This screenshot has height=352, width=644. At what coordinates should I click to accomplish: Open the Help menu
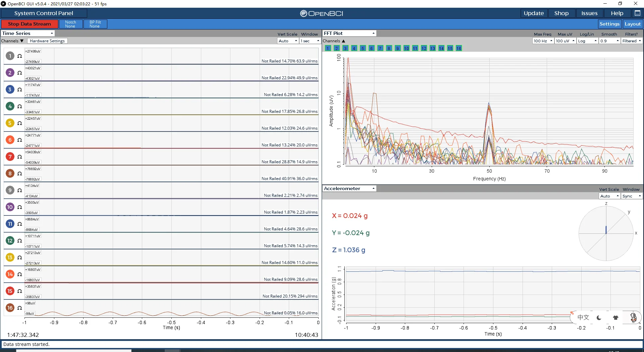pyautogui.click(x=617, y=13)
